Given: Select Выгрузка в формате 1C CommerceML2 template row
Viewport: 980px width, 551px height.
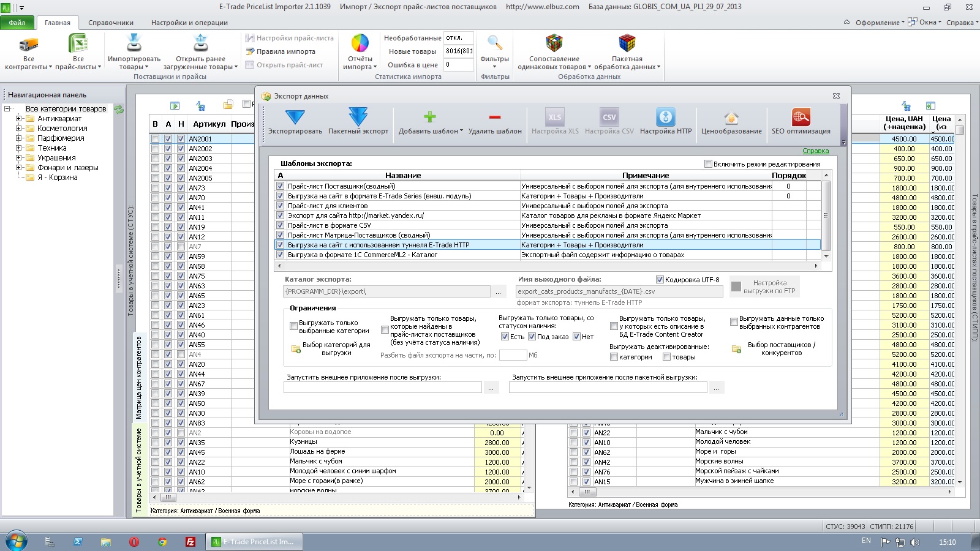Looking at the screenshot, I should 548,255.
